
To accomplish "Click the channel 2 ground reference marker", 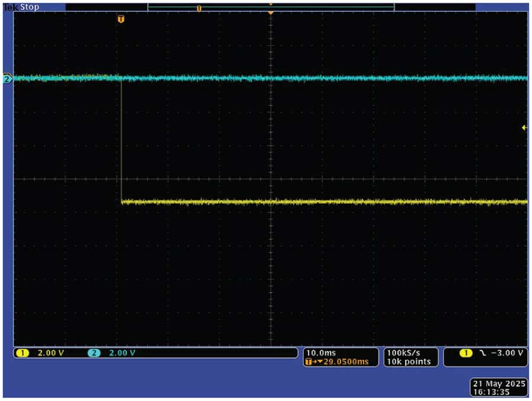I will coord(7,78).
